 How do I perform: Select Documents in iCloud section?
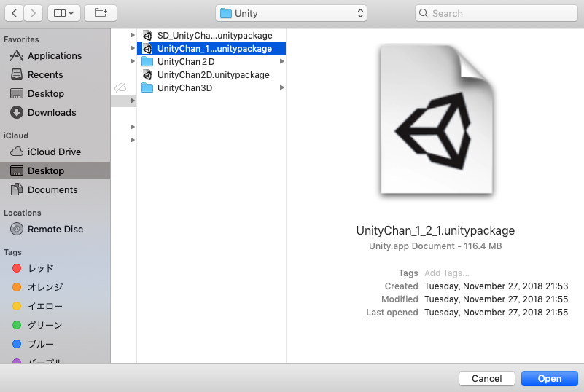pos(52,189)
